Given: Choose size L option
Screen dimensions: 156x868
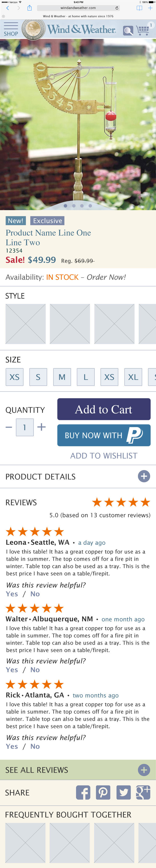Looking at the screenshot, I should pyautogui.click(x=86, y=377).
